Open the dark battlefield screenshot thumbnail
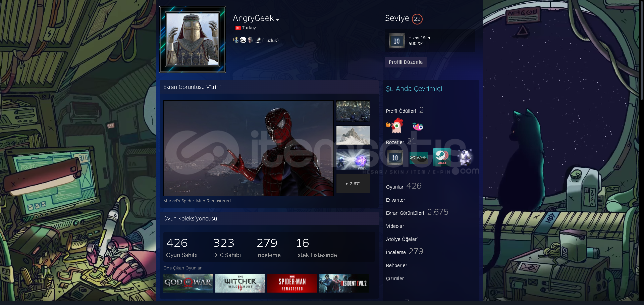The height and width of the screenshot is (305, 644). tap(353, 111)
